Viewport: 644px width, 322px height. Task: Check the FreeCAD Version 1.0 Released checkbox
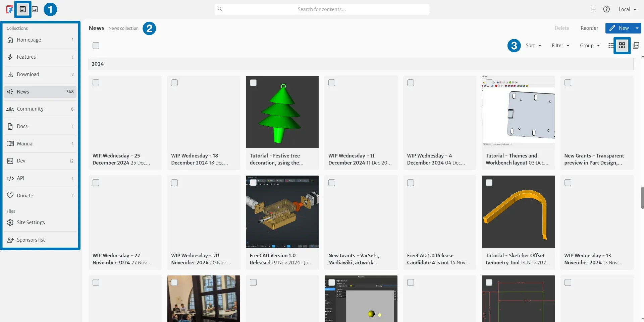coord(253,183)
